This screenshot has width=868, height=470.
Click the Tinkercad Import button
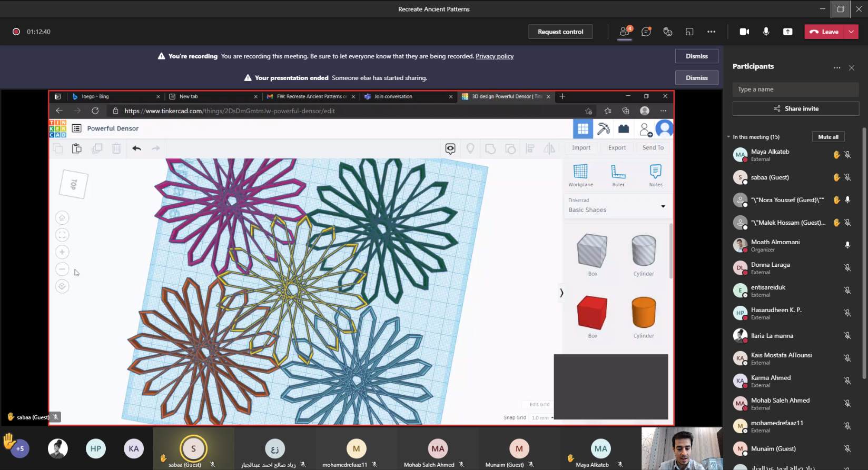click(581, 148)
